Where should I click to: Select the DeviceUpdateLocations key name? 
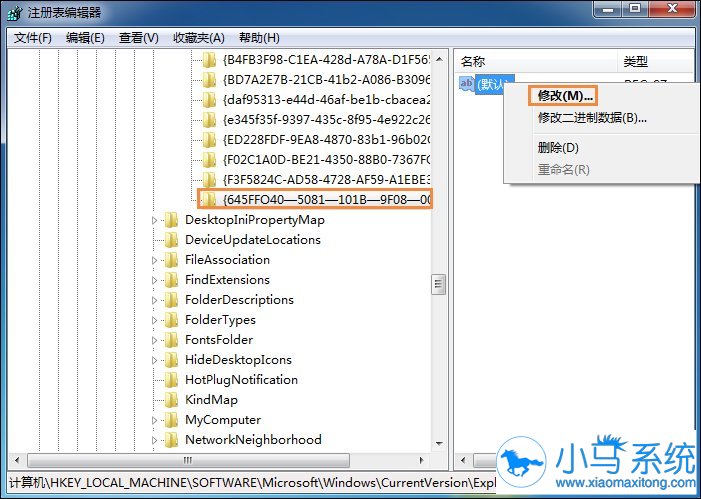[253, 240]
